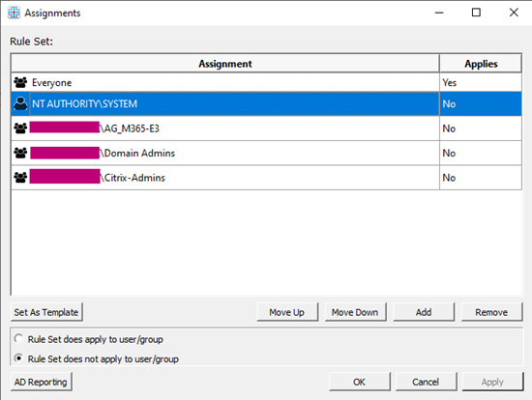This screenshot has width=532, height=400.
Task: Maximize the Assignments window
Action: 476,13
